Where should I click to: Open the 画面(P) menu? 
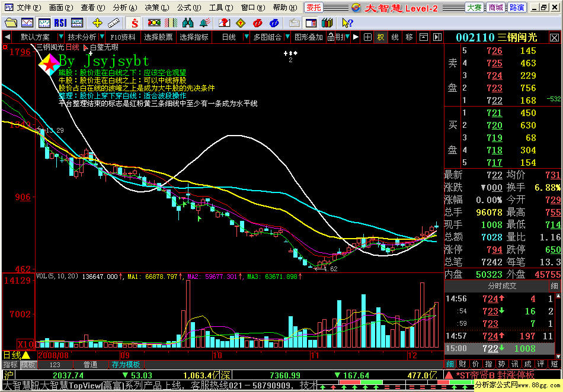pos(61,7)
